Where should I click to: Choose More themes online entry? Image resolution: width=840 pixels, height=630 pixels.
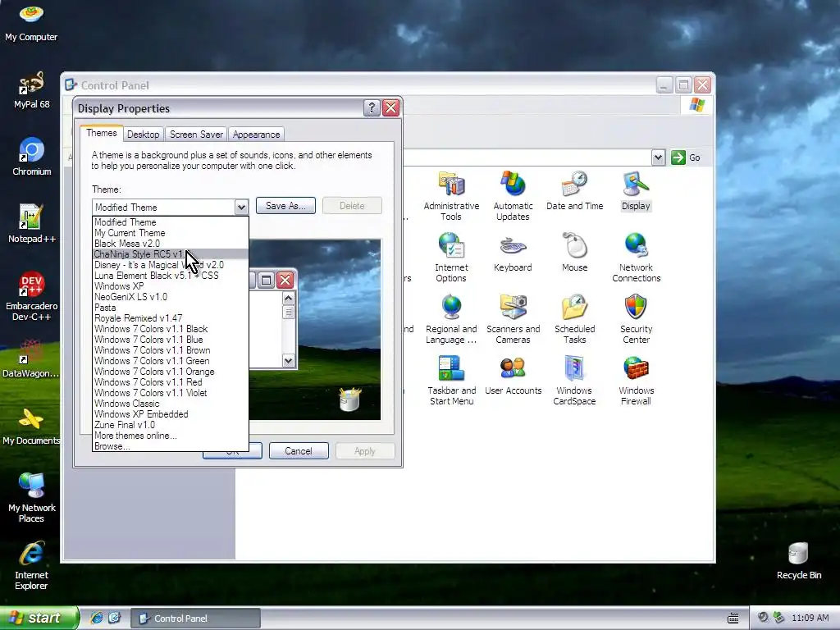point(171,436)
